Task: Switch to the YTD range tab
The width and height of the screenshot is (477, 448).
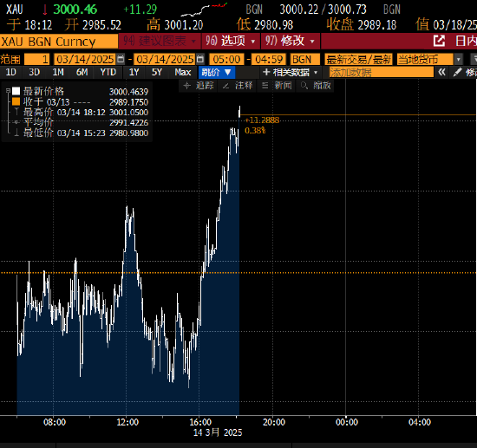Action: pos(108,72)
